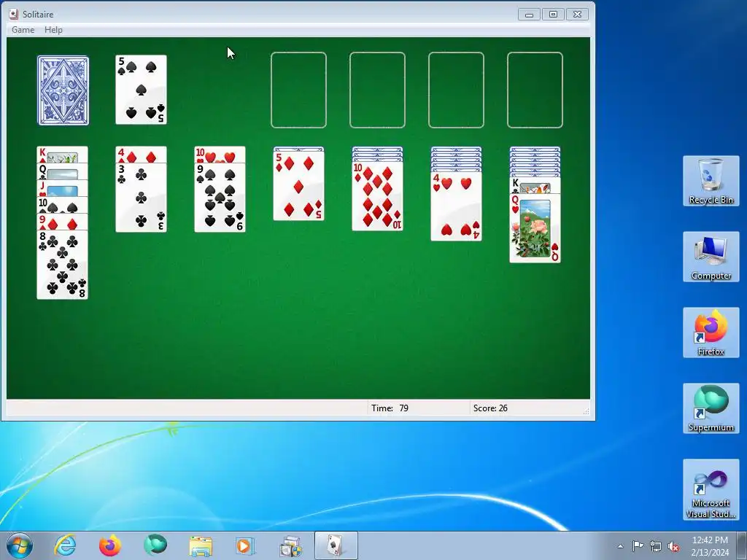Open the Game menu
Viewport: 747px width, 560px height.
tap(23, 29)
